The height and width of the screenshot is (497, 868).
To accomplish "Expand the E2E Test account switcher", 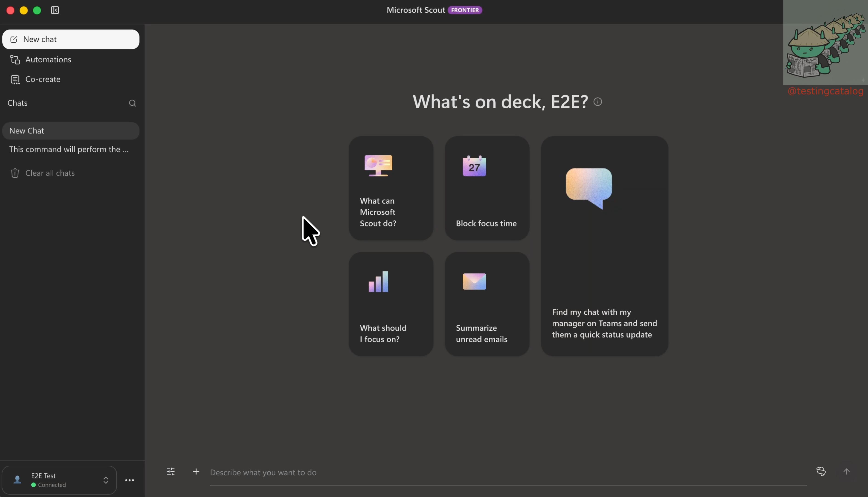I will tap(59, 480).
